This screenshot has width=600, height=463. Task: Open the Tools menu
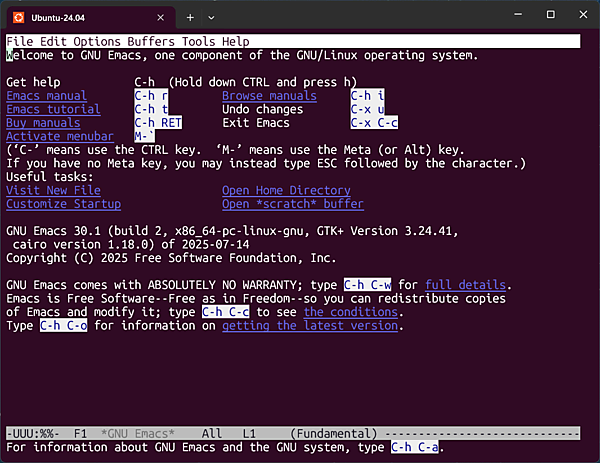199,41
